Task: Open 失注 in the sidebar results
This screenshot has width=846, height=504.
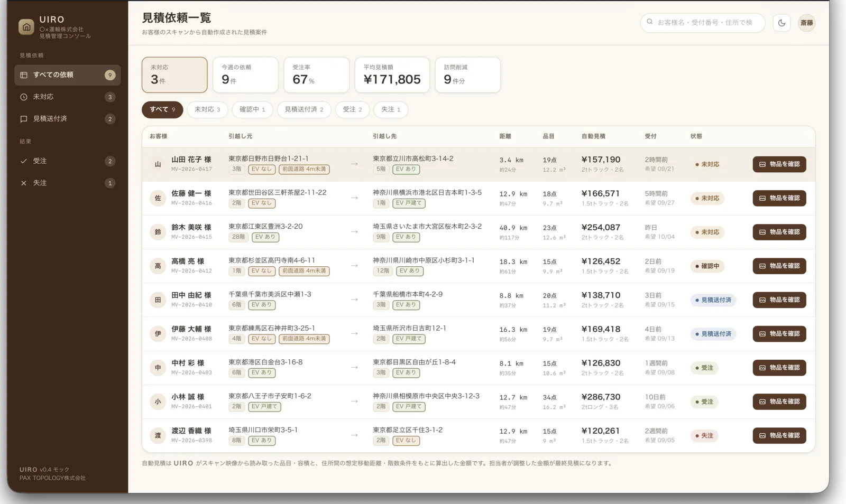Action: [67, 183]
